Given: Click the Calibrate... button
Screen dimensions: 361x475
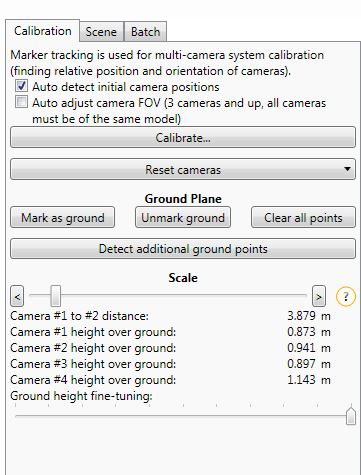Looking at the screenshot, I should pyautogui.click(x=183, y=137).
